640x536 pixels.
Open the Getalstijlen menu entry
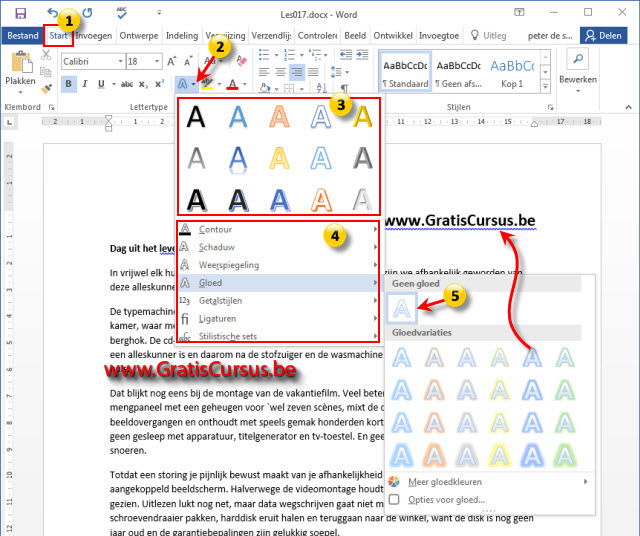(278, 300)
